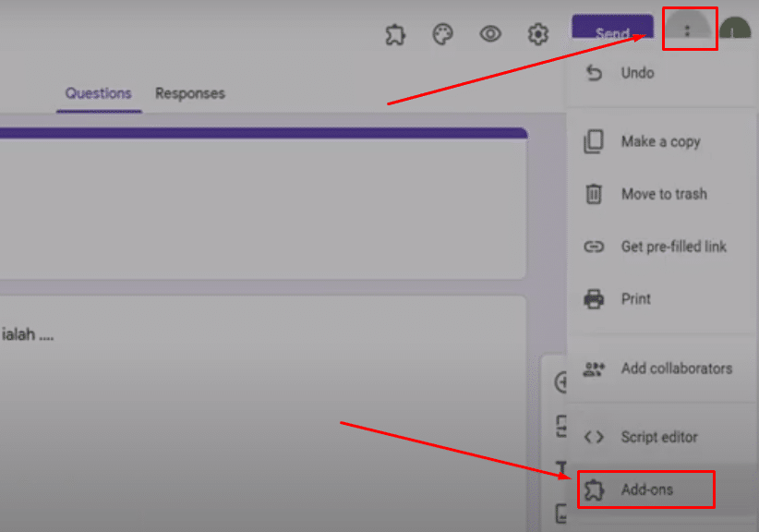Switch to the Questions tab
Viewport: 759px width, 532px height.
coord(98,93)
